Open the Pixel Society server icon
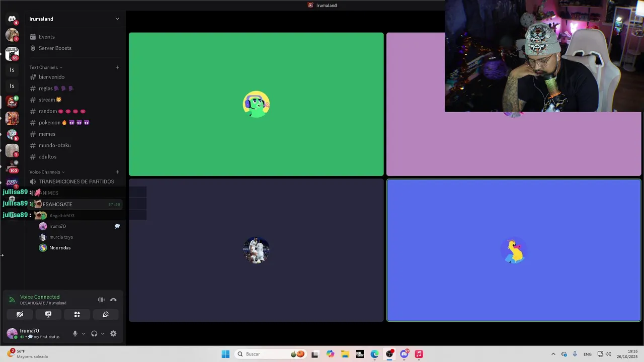Screen dimensions: 644x362 point(12,182)
